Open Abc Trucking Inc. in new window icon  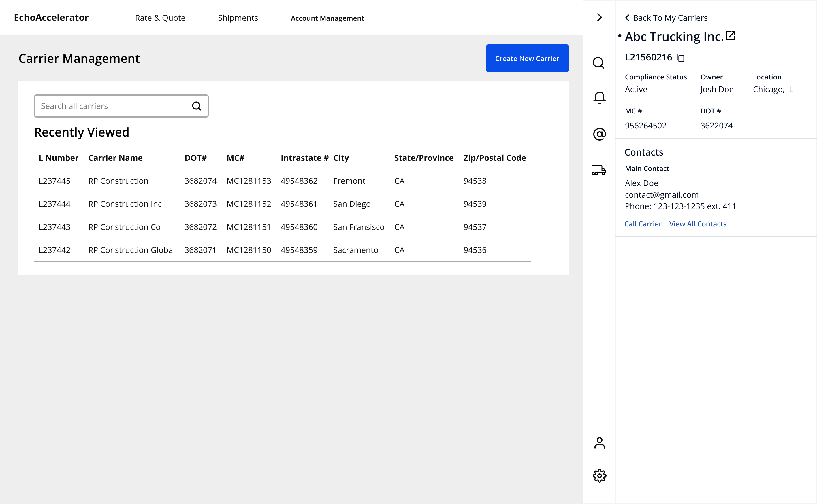731,36
